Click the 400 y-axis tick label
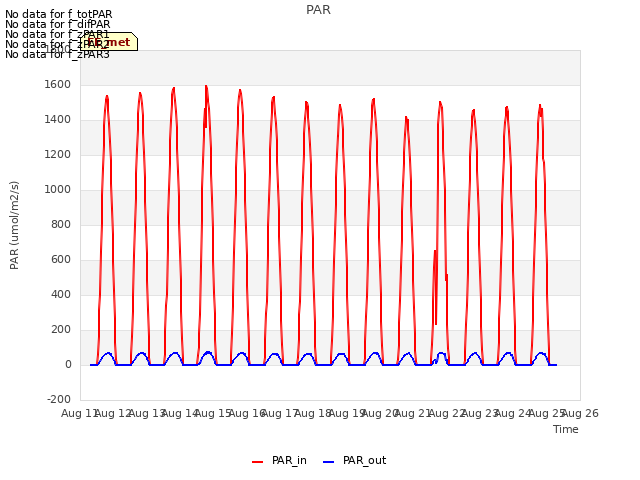Screen dimensions: 640x480 (61, 294)
